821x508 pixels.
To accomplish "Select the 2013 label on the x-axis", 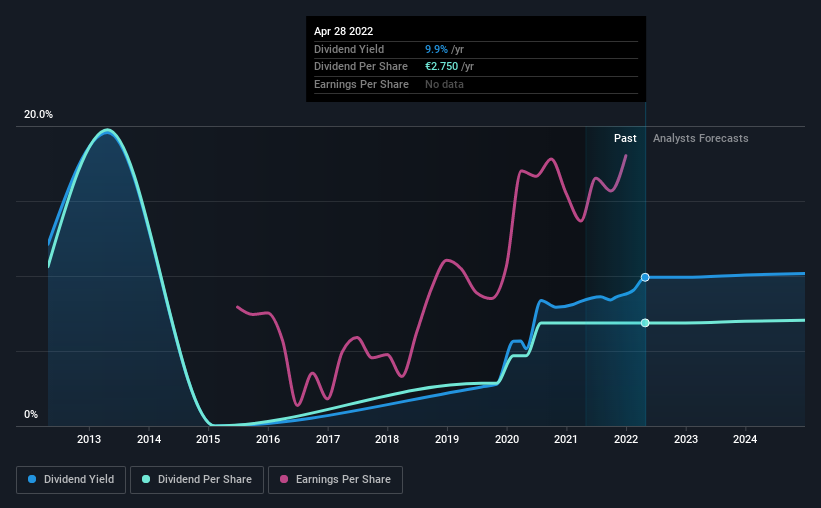I will [x=89, y=439].
